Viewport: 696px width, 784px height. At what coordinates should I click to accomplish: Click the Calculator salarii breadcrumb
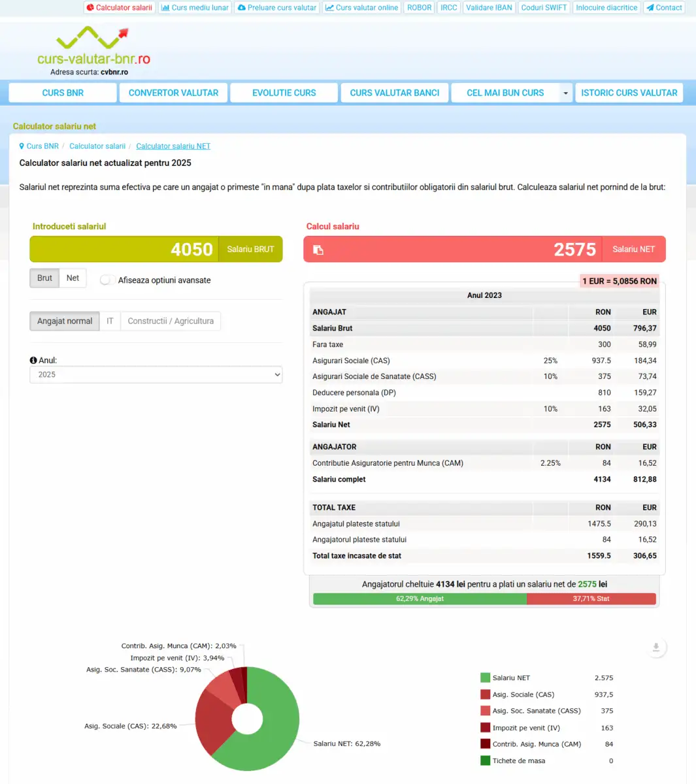coord(97,146)
